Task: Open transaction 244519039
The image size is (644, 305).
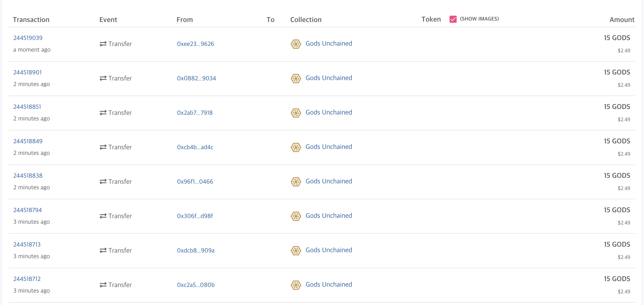Action: click(x=28, y=38)
